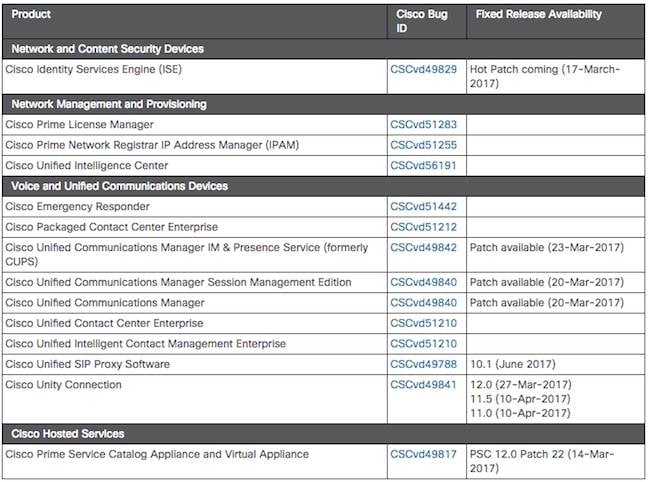Open bug link CSCvd49829 for Identity Services Engine
Viewport: 648px width, 482px height.
pyautogui.click(x=423, y=69)
